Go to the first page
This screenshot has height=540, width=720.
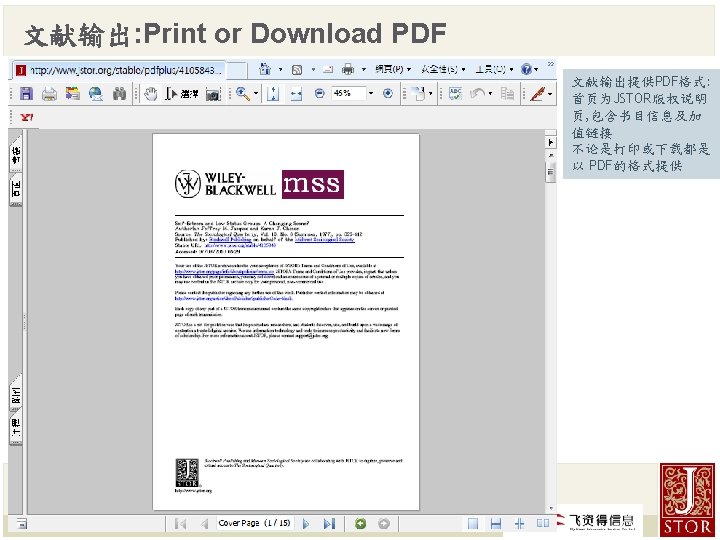(x=180, y=523)
